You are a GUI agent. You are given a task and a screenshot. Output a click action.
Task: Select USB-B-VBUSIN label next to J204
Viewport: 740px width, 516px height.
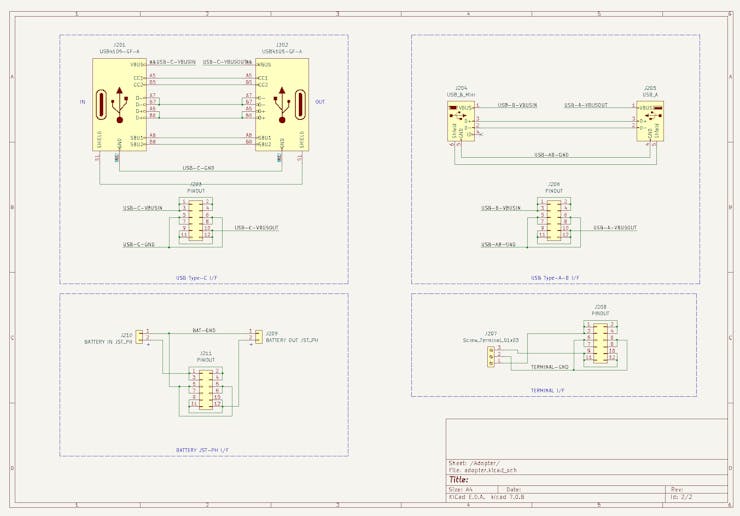[x=517, y=105]
